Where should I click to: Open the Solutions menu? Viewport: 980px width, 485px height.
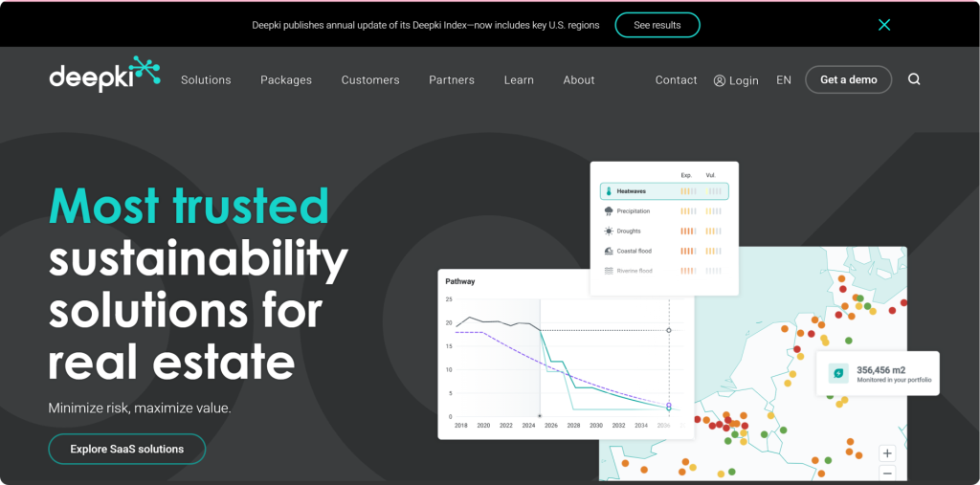[206, 80]
